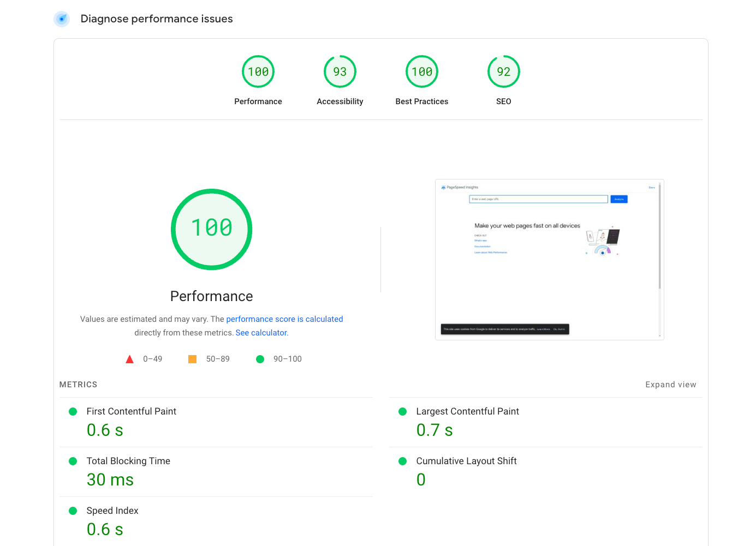Click the large 100 Performance gauge
756x546 pixels.
tap(212, 229)
